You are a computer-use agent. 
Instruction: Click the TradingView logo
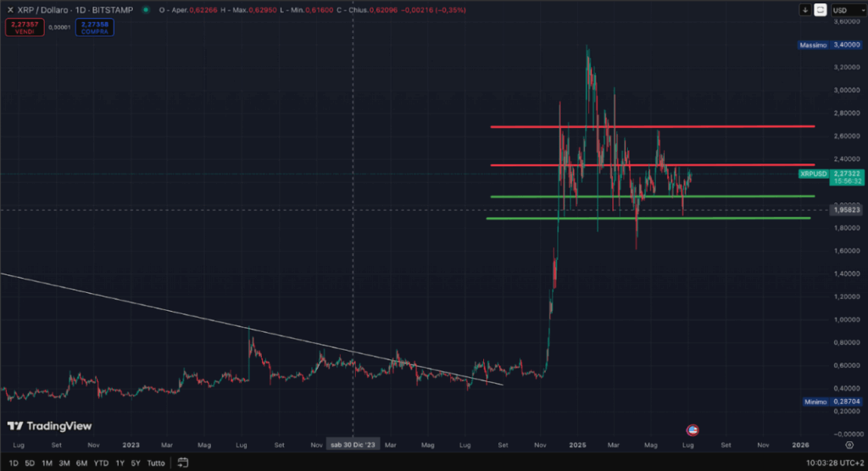coord(49,426)
